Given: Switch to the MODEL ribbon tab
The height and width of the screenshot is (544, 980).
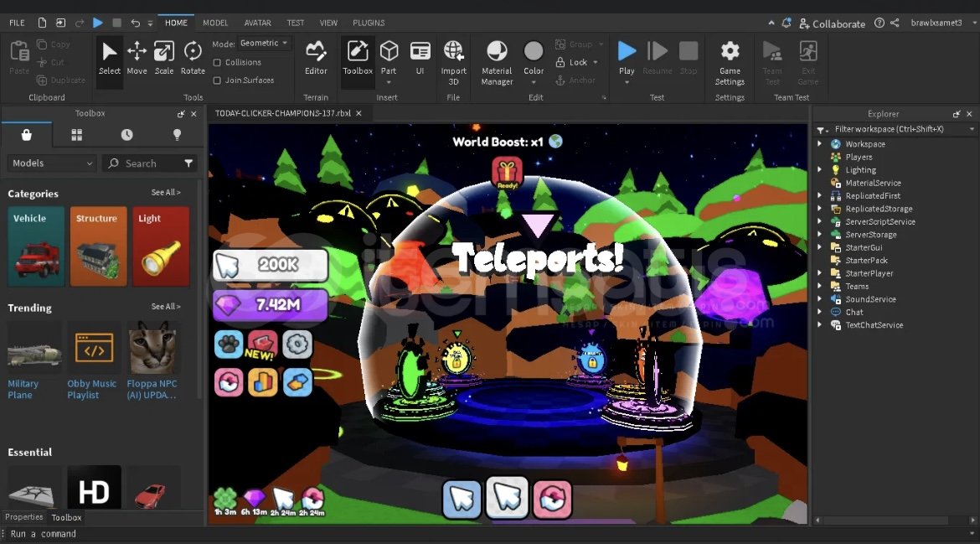Looking at the screenshot, I should [215, 23].
